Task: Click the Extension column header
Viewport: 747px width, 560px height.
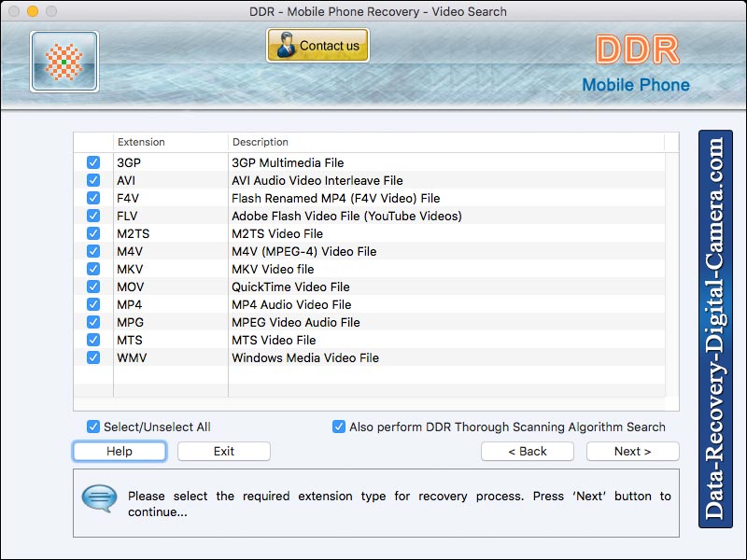Action: click(140, 142)
